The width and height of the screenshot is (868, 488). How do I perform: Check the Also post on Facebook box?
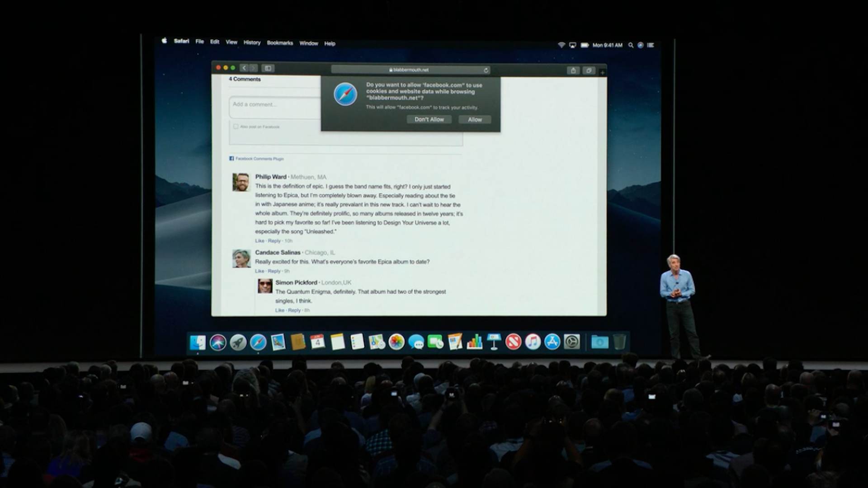tap(236, 127)
